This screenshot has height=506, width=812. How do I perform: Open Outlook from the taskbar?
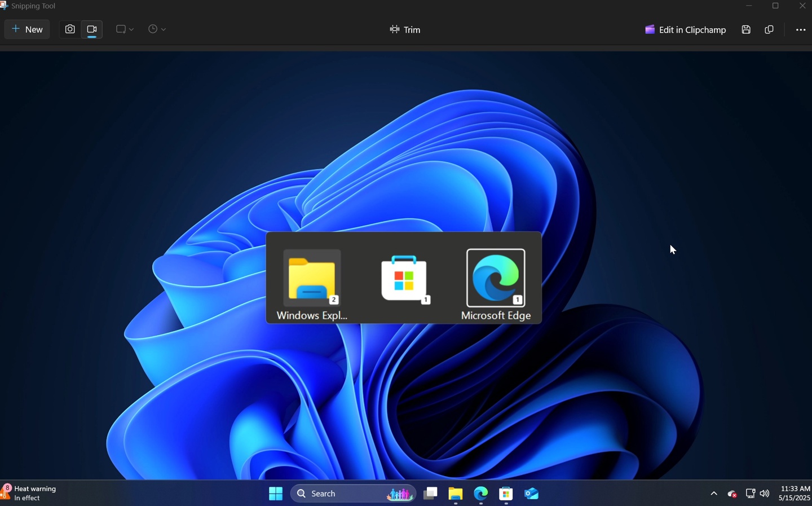531,494
